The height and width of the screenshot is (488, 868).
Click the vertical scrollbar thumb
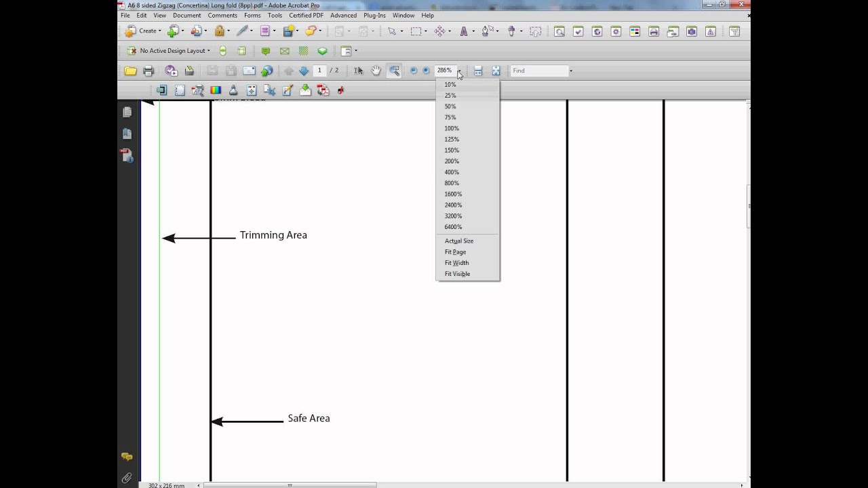tap(749, 206)
